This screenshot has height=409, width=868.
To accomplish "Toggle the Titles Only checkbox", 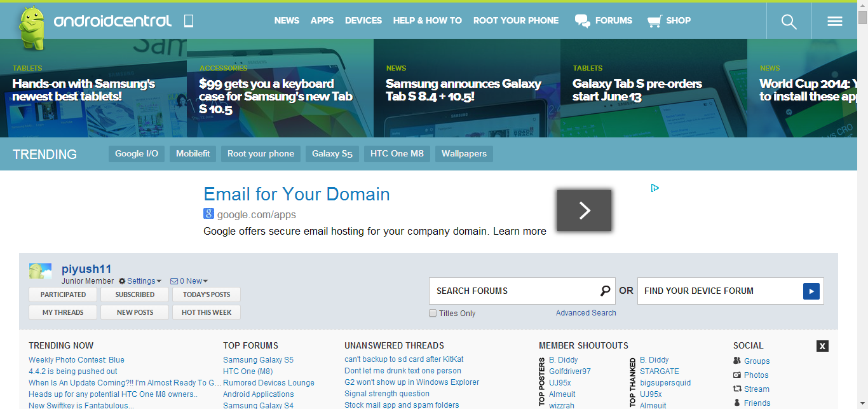I will [433, 313].
